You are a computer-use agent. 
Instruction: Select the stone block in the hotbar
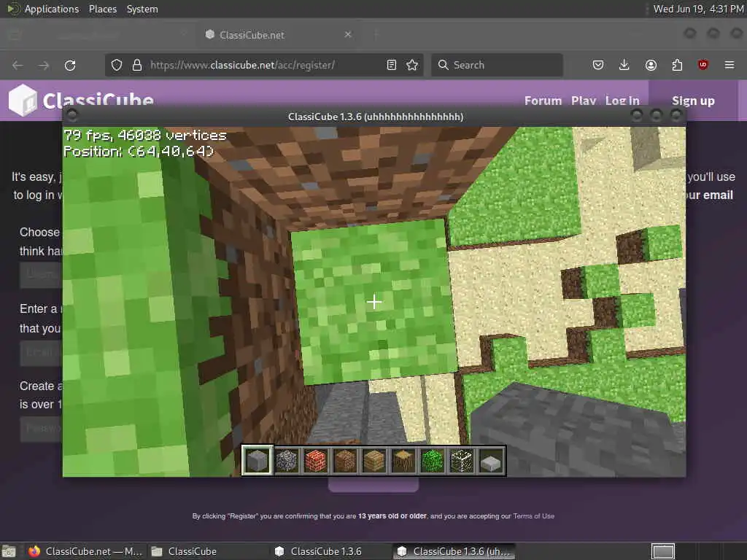point(258,461)
